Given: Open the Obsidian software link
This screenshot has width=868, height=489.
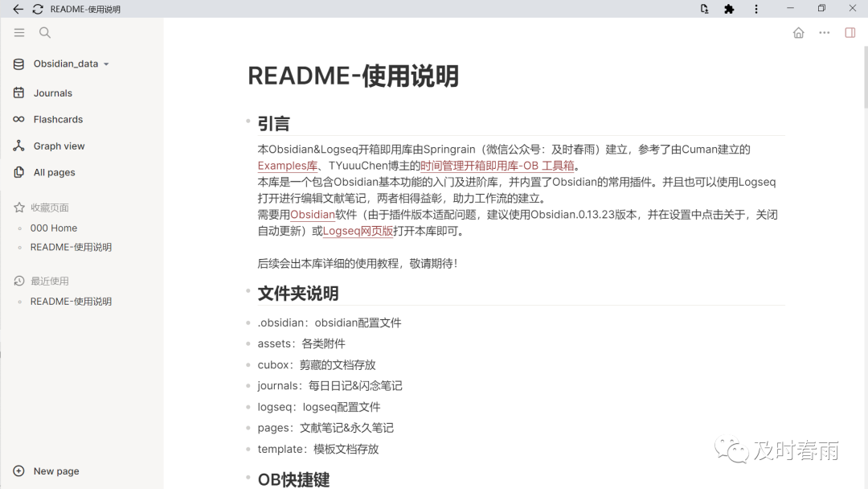Looking at the screenshot, I should (x=312, y=214).
